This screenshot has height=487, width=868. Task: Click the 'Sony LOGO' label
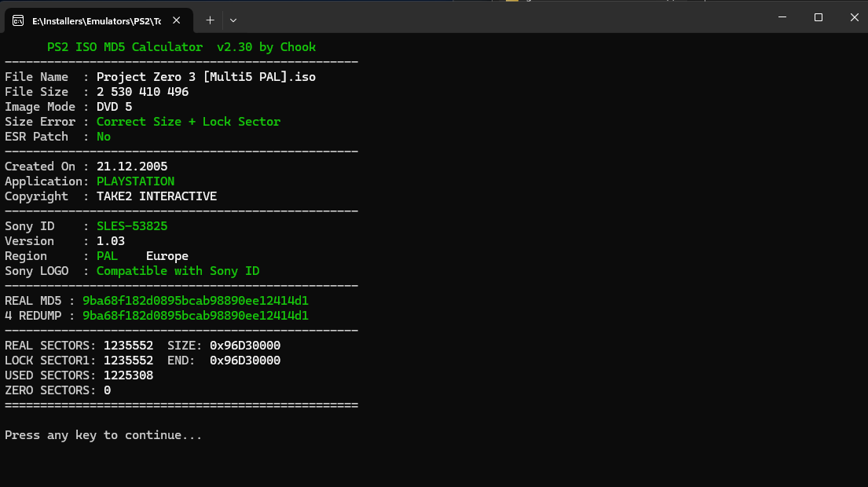[x=37, y=271]
